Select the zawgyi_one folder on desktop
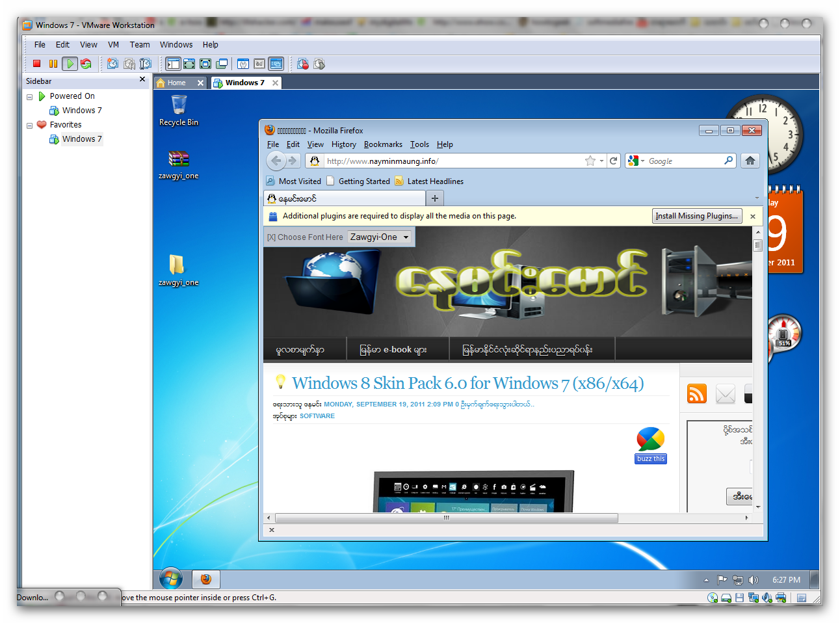Image resolution: width=840 pixels, height=623 pixels. point(179,270)
